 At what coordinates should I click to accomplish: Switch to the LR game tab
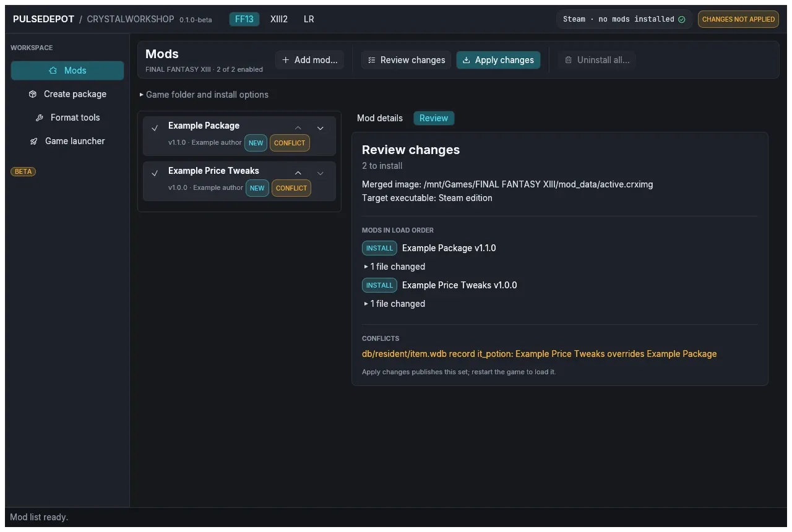coord(309,19)
